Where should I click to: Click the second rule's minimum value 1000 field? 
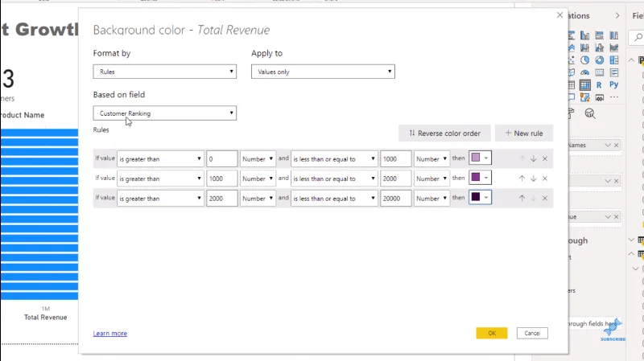click(222, 178)
